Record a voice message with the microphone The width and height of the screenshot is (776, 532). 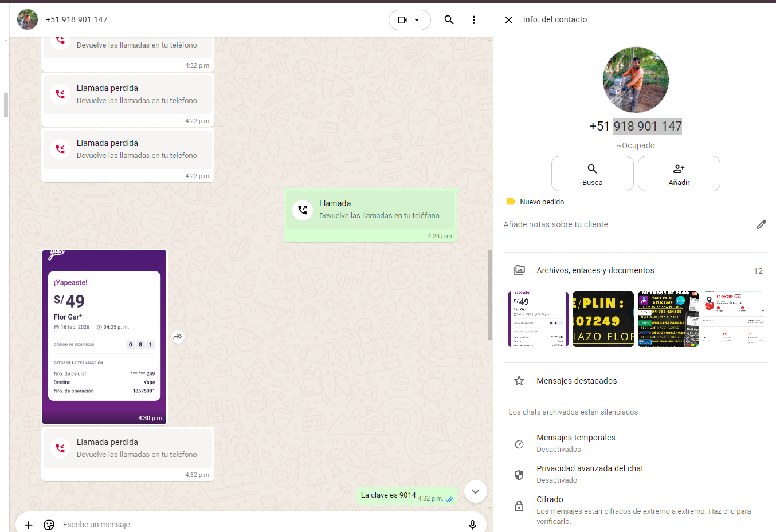pos(472,525)
